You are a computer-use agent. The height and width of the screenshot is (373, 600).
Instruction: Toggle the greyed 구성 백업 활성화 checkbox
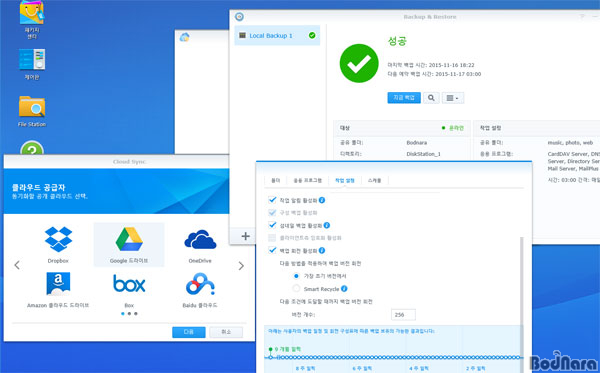point(272,212)
